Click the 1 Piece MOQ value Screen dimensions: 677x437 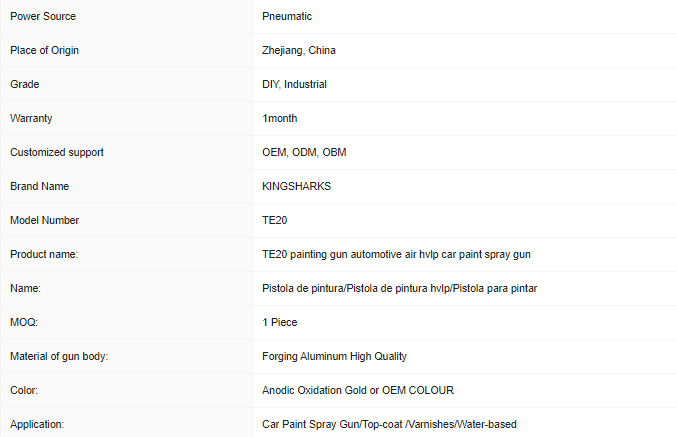pyautogui.click(x=279, y=322)
